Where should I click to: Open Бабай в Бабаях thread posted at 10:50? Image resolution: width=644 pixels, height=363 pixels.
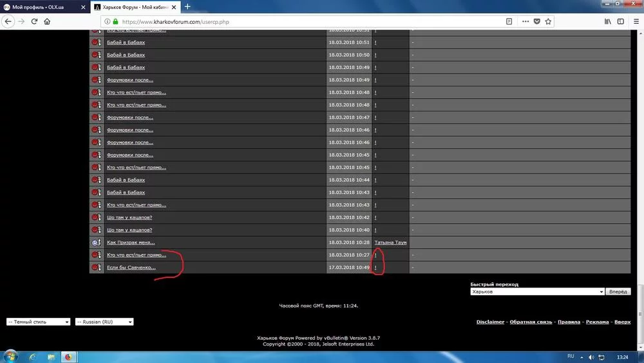pos(126,55)
